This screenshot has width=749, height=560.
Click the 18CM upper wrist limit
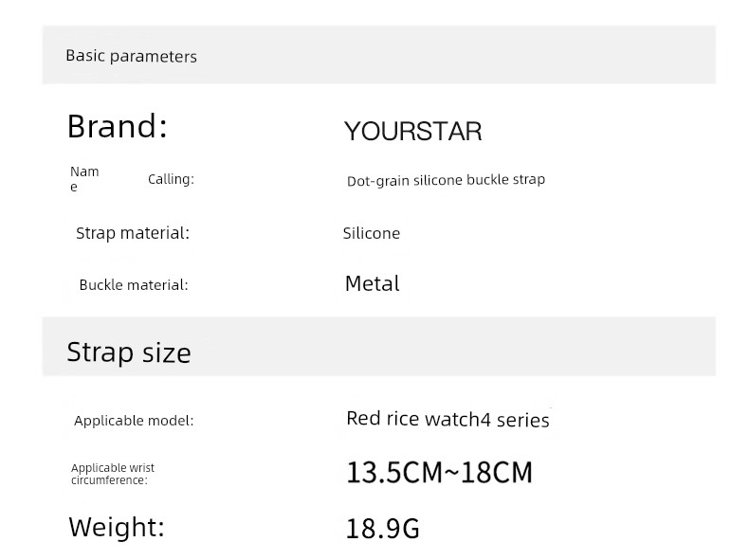[x=497, y=473]
